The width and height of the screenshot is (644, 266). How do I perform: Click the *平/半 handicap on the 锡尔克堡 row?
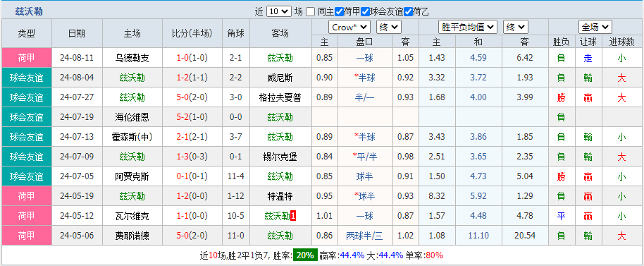pyautogui.click(x=365, y=157)
